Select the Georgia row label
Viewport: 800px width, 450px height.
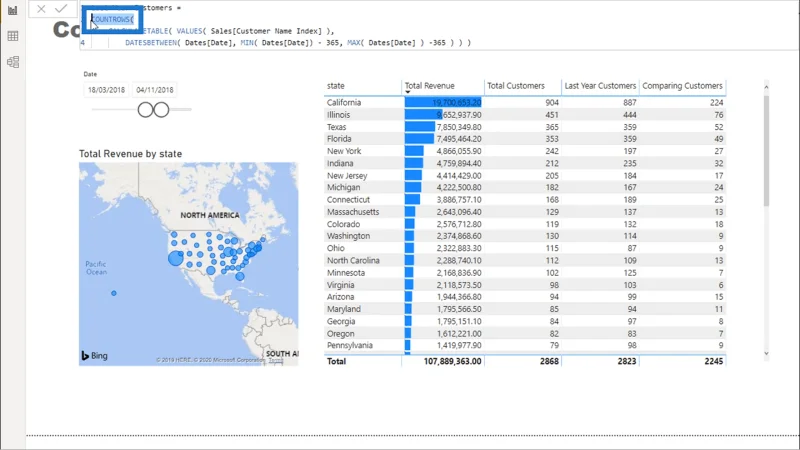pos(341,321)
